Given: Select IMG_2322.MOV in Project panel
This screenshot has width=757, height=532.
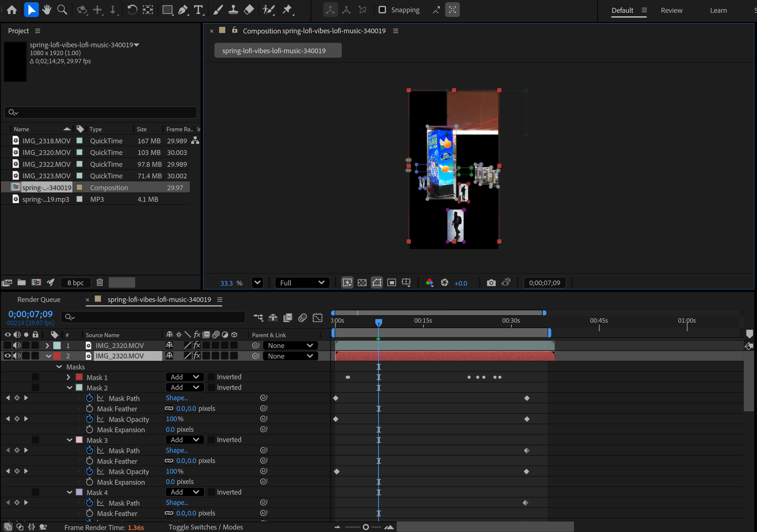Looking at the screenshot, I should [46, 164].
